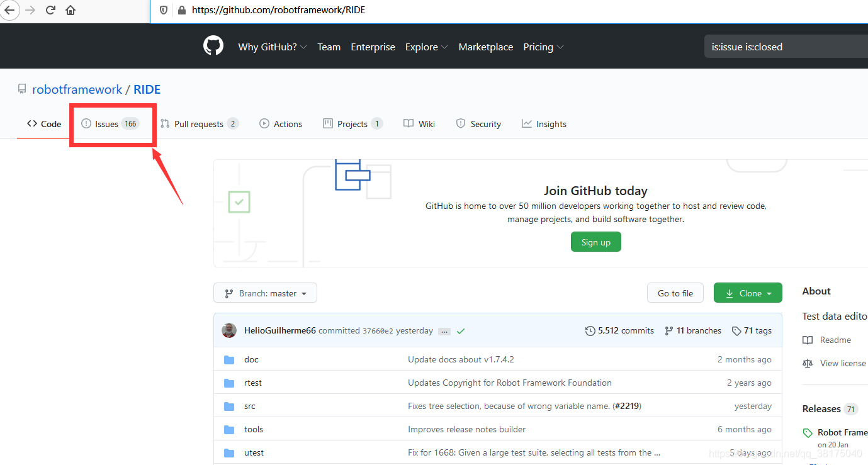The image size is (868, 465).
Task: Open the green Clone dropdown
Action: pos(748,293)
